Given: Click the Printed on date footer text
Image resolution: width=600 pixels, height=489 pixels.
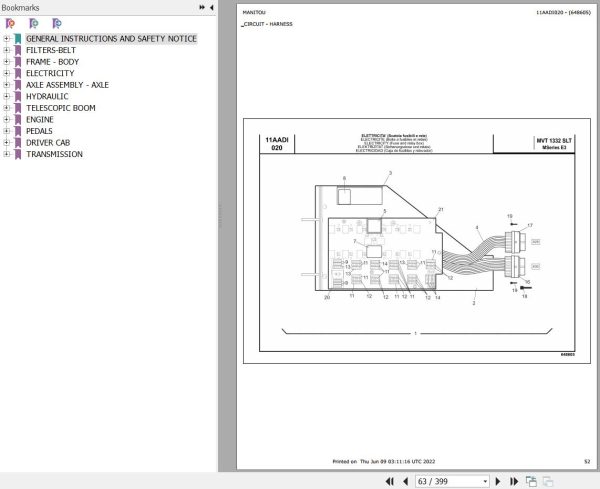Looking at the screenshot, I should point(384,461).
